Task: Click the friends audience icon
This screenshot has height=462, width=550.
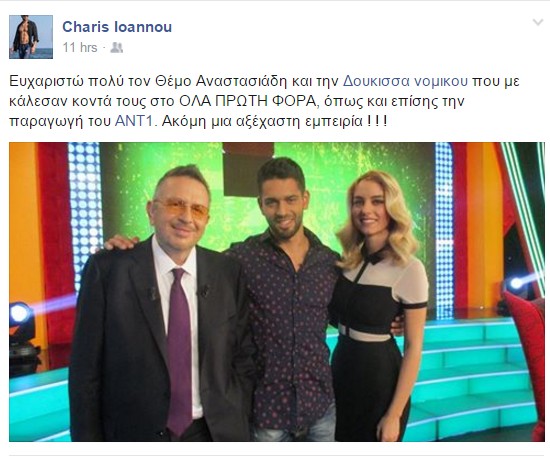Action: pos(116,47)
